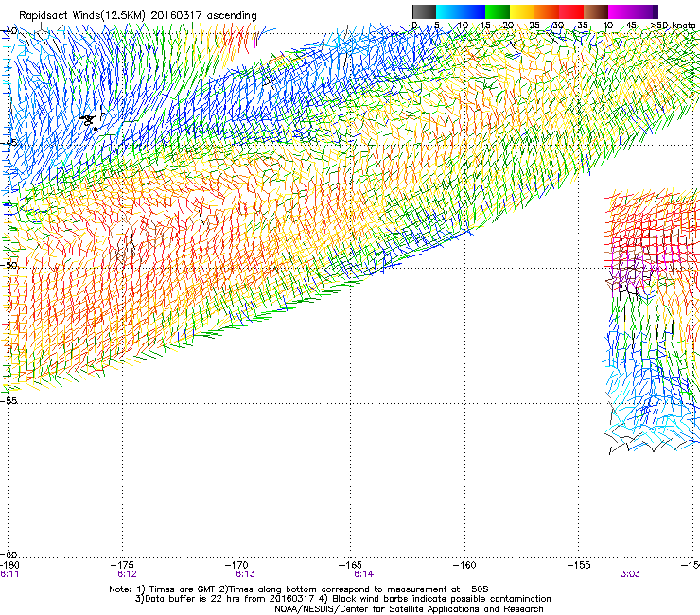
Task: Click the '-55' latitude axis label
Action: [9, 400]
